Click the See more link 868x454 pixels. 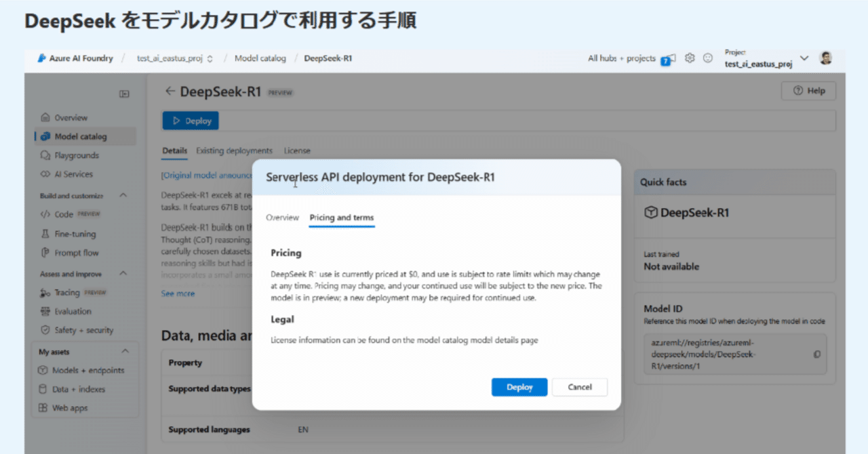tap(178, 293)
